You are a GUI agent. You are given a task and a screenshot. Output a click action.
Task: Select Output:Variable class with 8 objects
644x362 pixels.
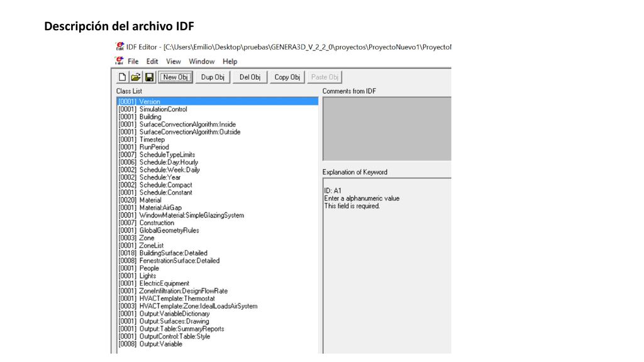[x=218, y=344]
